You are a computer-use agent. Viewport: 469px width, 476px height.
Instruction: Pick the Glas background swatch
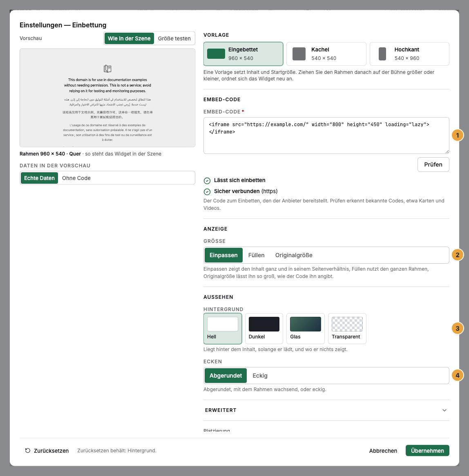(x=306, y=329)
